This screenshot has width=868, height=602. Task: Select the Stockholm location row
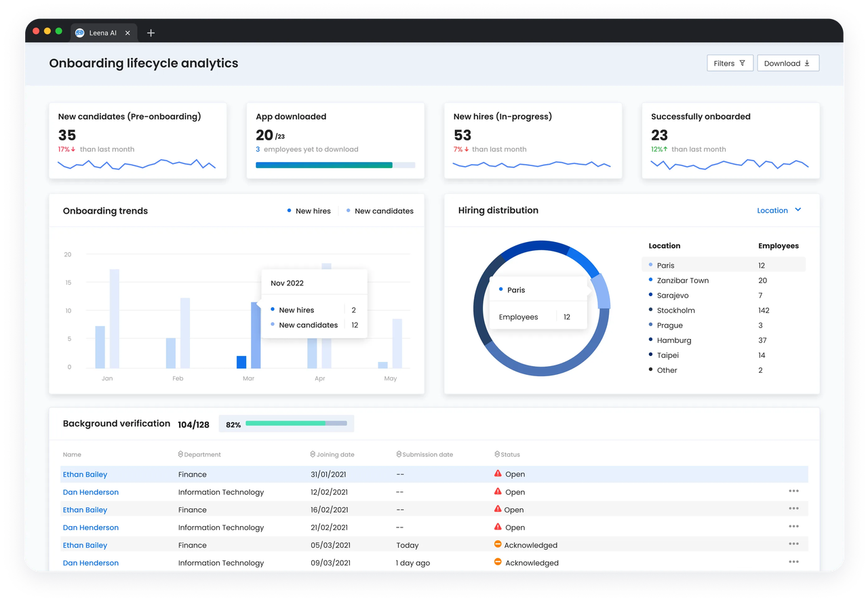click(x=723, y=310)
